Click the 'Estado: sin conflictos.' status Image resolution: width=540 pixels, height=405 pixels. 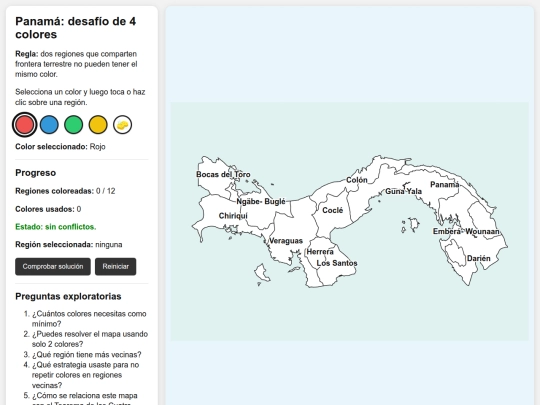click(x=56, y=227)
